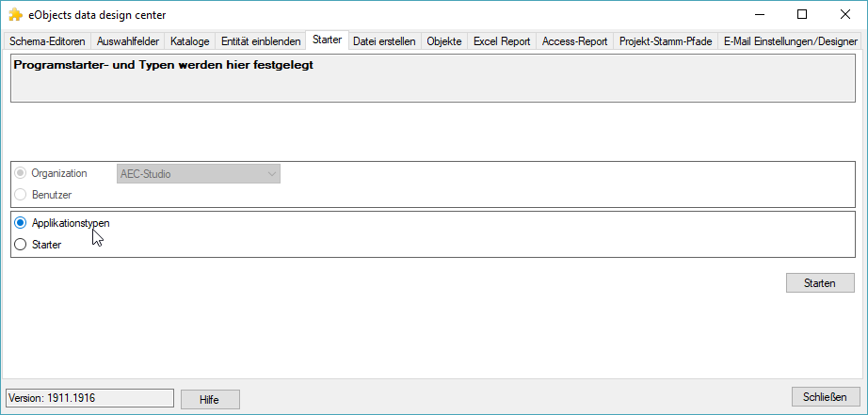Minimize the eObjects window

(x=759, y=15)
